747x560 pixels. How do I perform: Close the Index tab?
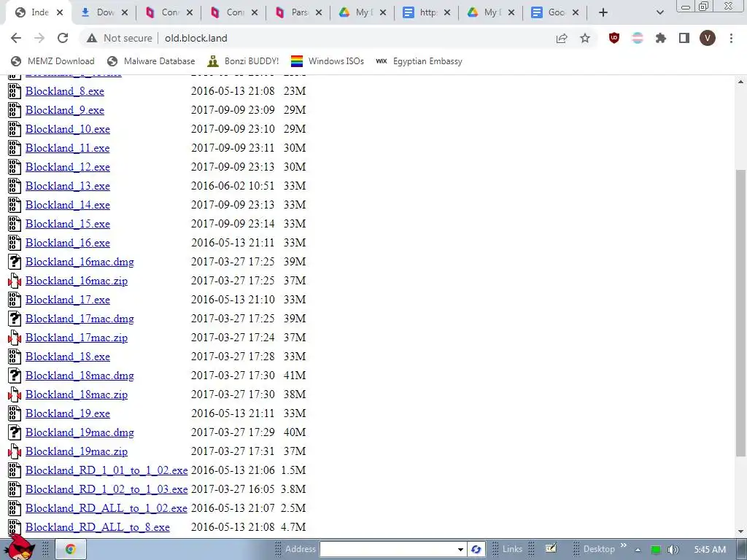(60, 12)
